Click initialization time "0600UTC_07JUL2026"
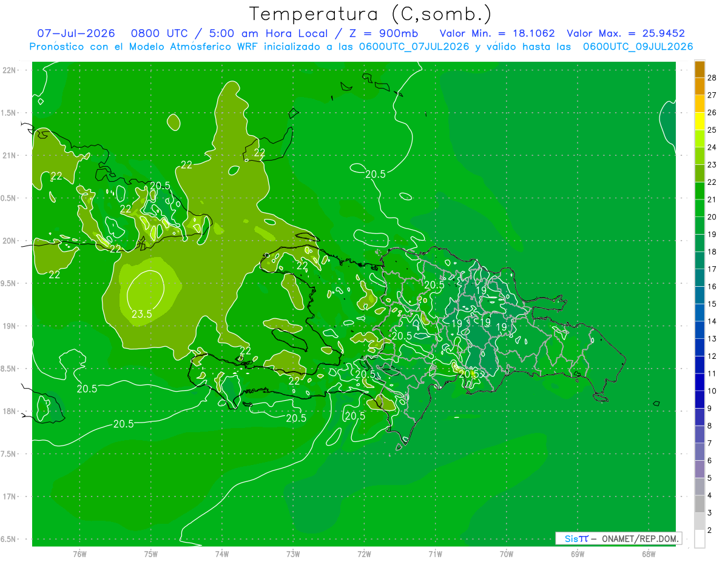 [x=414, y=47]
